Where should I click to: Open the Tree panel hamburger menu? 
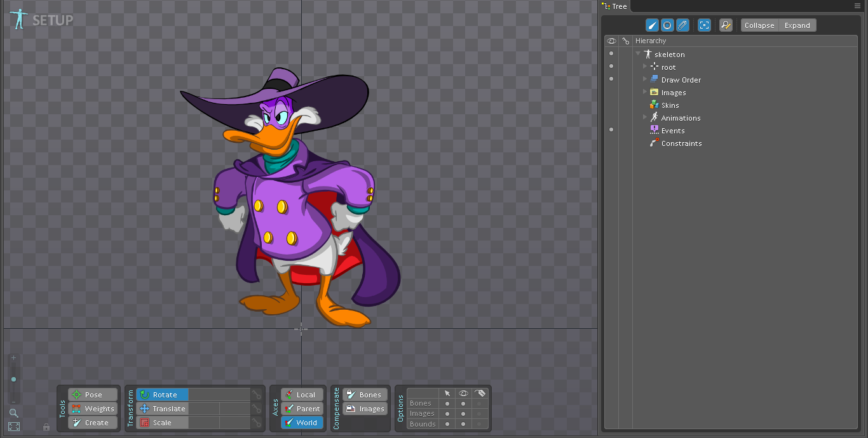pyautogui.click(x=857, y=6)
